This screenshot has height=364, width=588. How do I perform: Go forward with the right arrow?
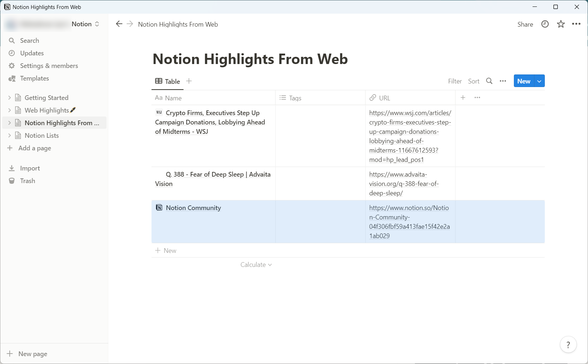click(130, 24)
